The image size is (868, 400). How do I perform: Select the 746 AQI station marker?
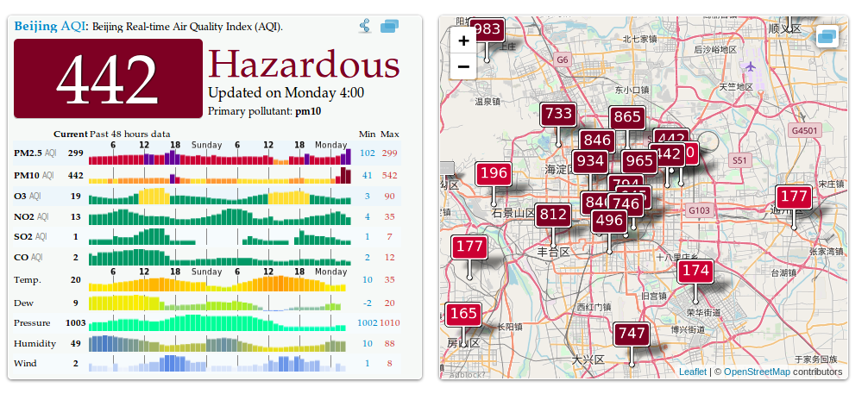pos(626,204)
